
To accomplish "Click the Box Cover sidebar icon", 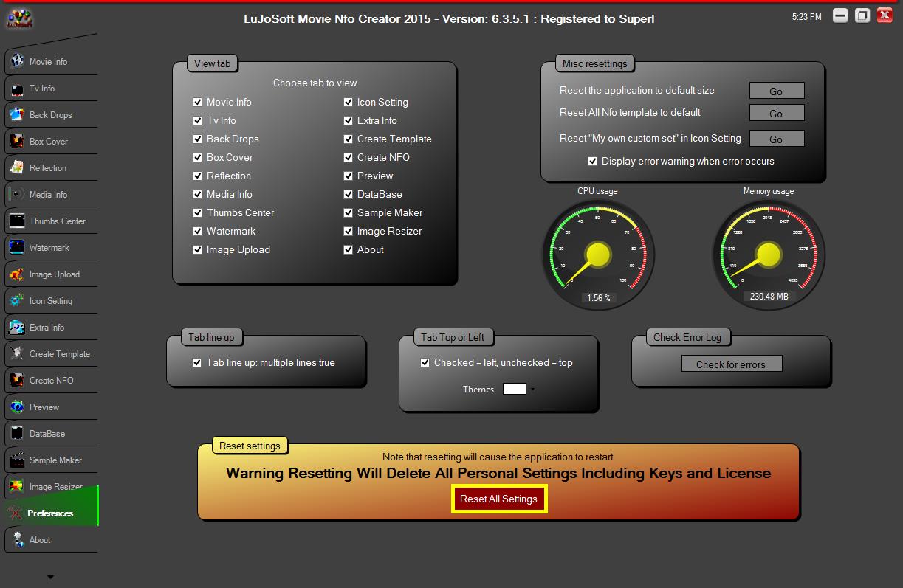I will (x=17, y=141).
